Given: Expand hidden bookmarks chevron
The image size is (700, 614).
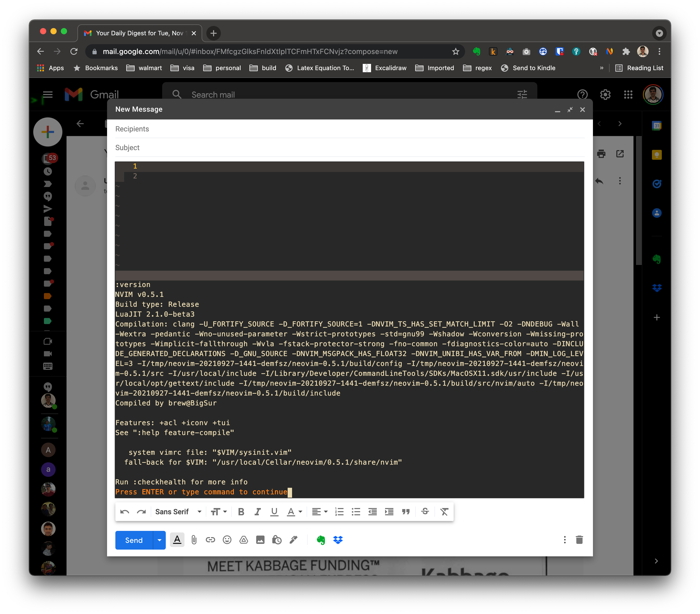Looking at the screenshot, I should point(601,68).
